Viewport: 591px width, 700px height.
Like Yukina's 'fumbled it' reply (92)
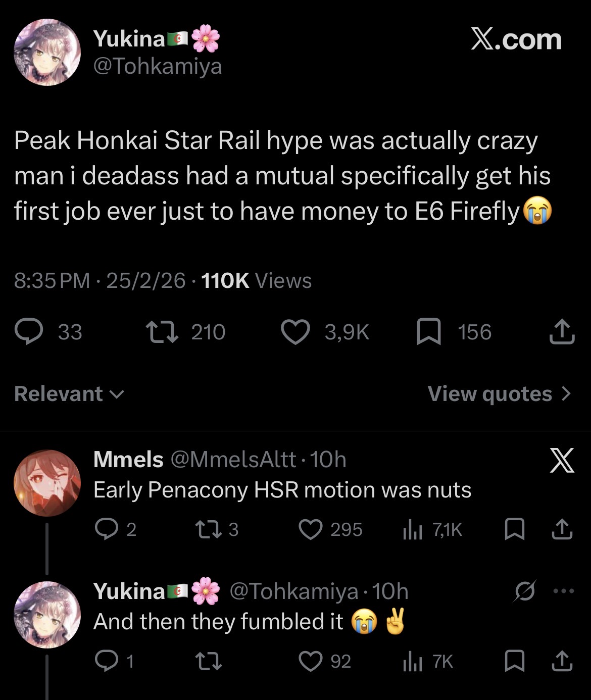(x=311, y=662)
